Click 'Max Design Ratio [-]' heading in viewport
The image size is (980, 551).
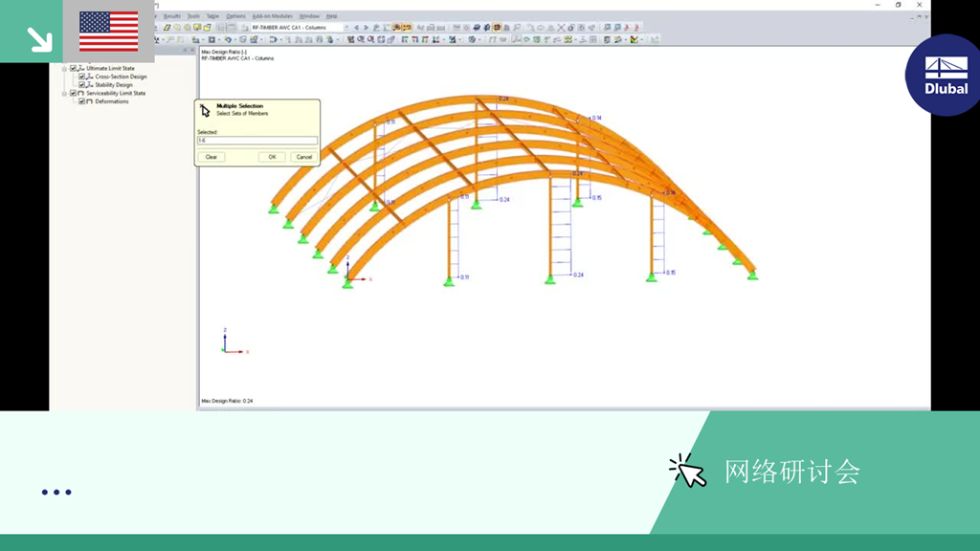[224, 52]
